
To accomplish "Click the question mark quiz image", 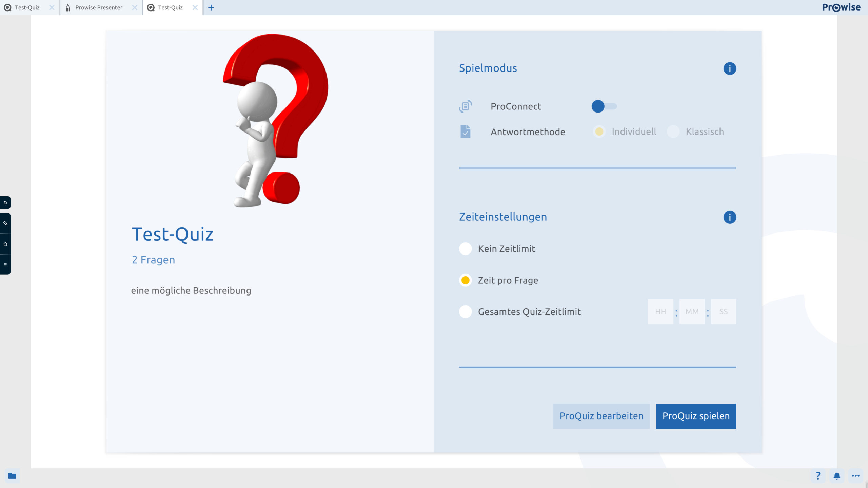I will [275, 121].
